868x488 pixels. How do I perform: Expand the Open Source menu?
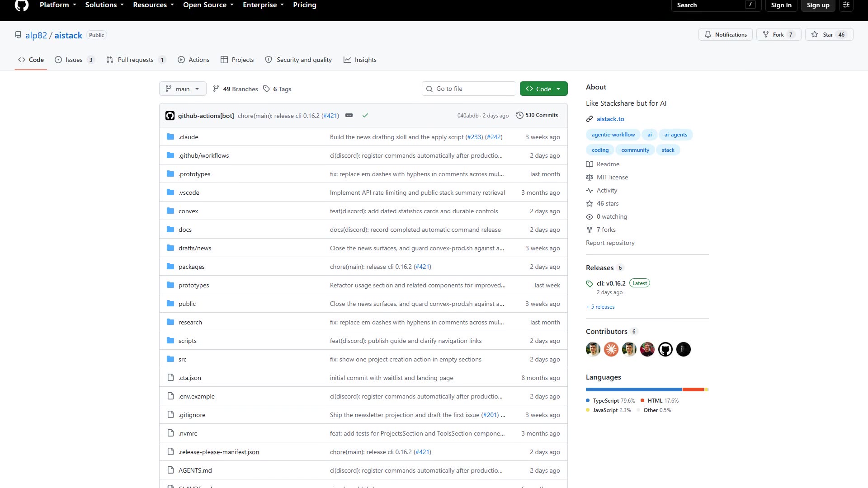(208, 5)
